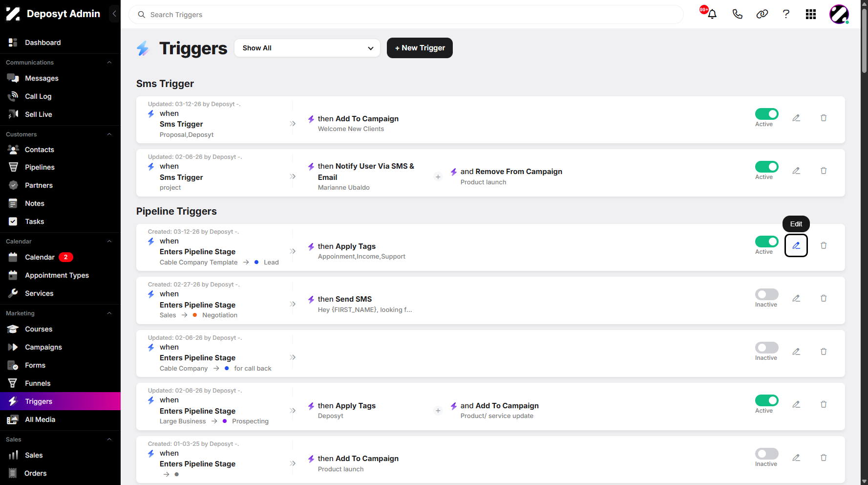The image size is (868, 485).
Task: Edit the Product launch pipeline trigger
Action: [x=796, y=458]
